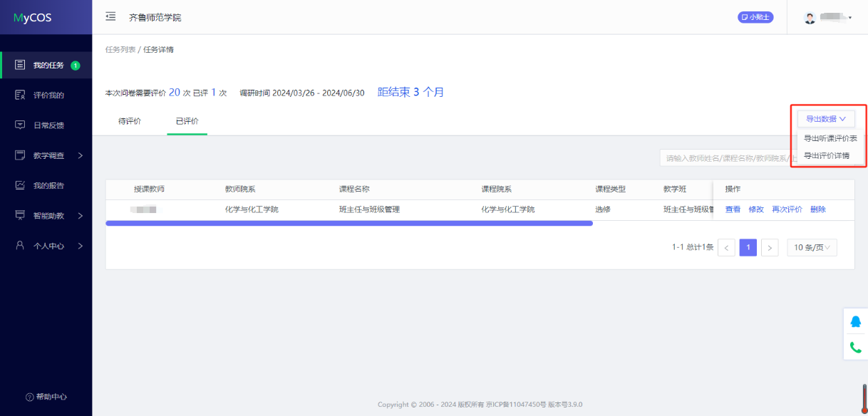Viewport: 868px width, 416px height.
Task: Choose 导出评价详情 from export menu
Action: point(827,156)
